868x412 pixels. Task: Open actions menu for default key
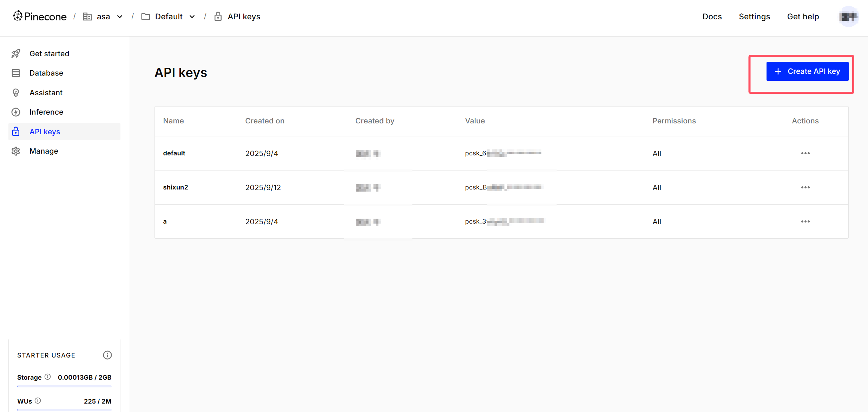805,153
